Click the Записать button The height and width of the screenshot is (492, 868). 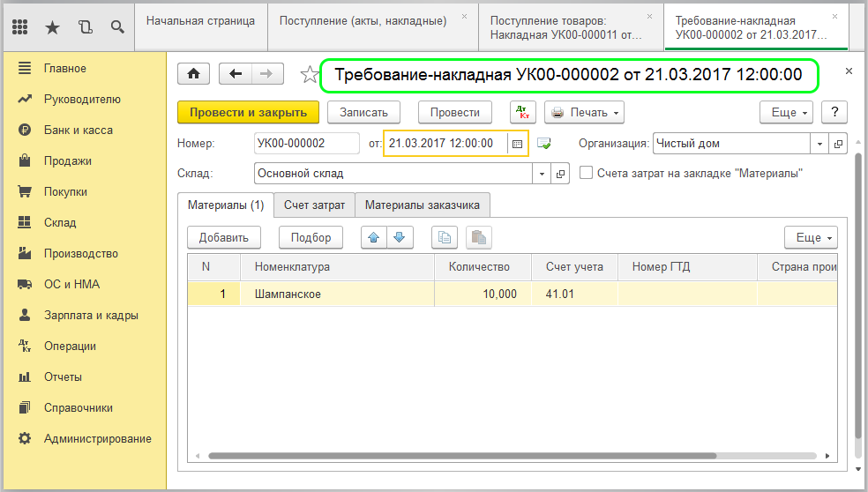tap(363, 112)
